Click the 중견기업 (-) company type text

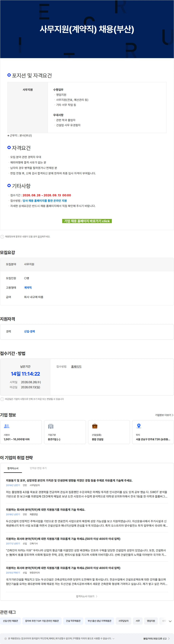coord(54,439)
